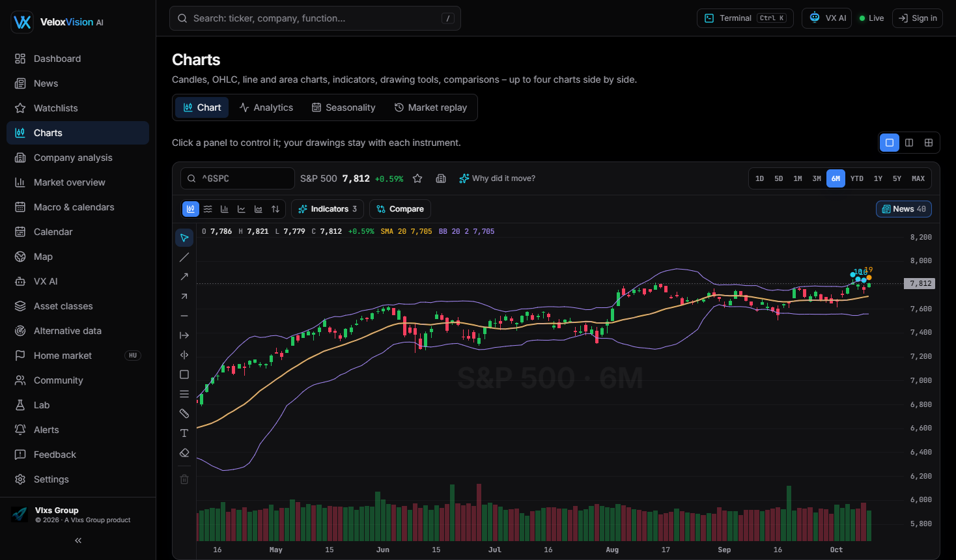Select the long diagonal arrow drawing tool
This screenshot has width=956, height=560.
coord(184,277)
